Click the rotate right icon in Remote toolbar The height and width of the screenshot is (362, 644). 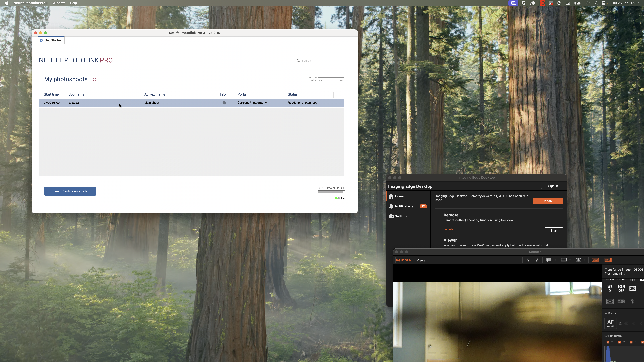click(x=537, y=260)
